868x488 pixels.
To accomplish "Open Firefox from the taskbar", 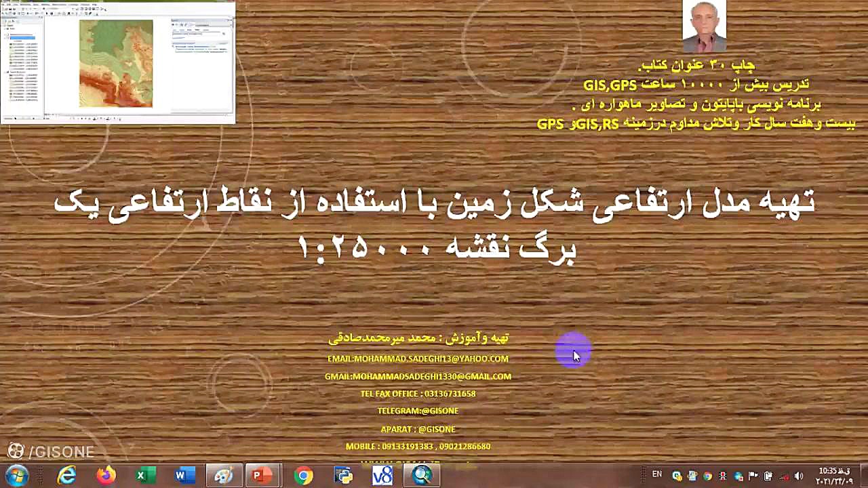I will [x=106, y=476].
